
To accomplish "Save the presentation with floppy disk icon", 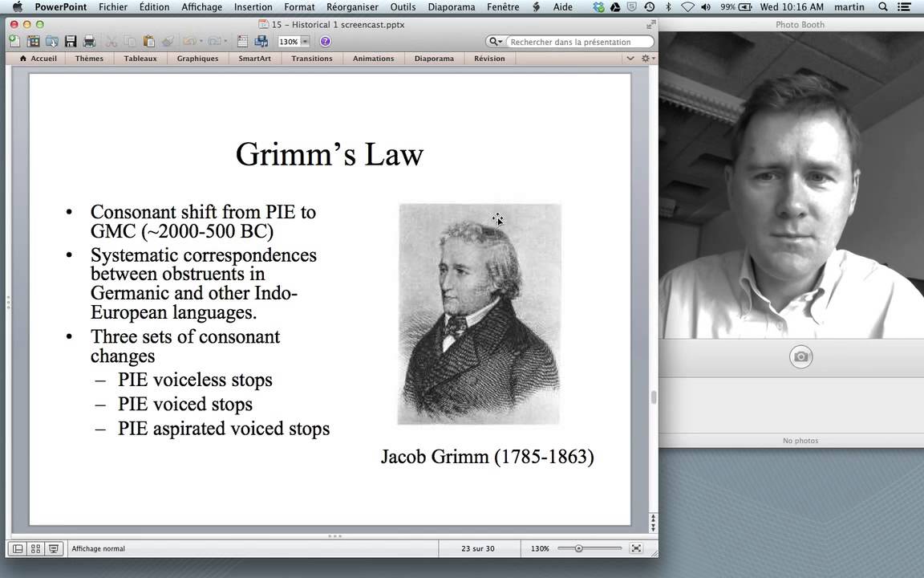I will [x=71, y=41].
